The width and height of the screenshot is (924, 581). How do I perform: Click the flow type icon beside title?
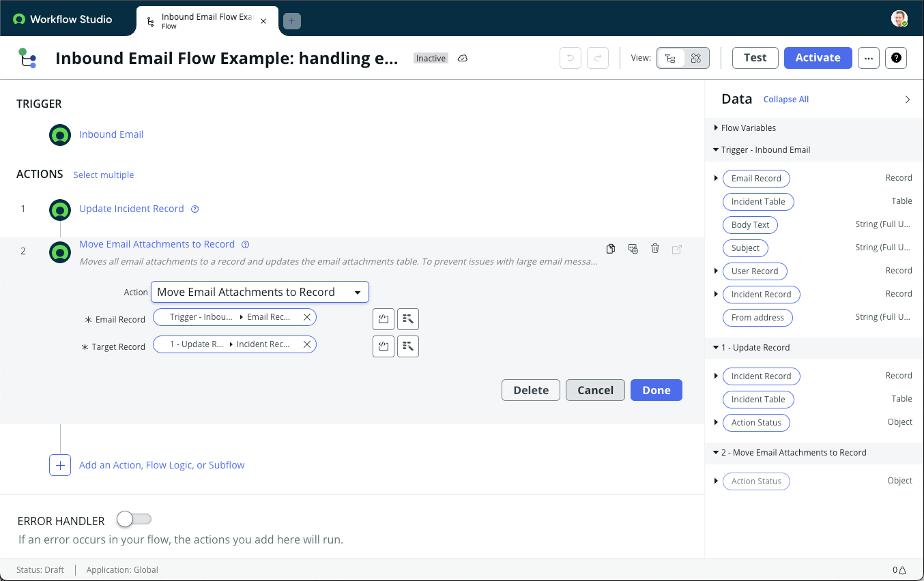(x=27, y=58)
